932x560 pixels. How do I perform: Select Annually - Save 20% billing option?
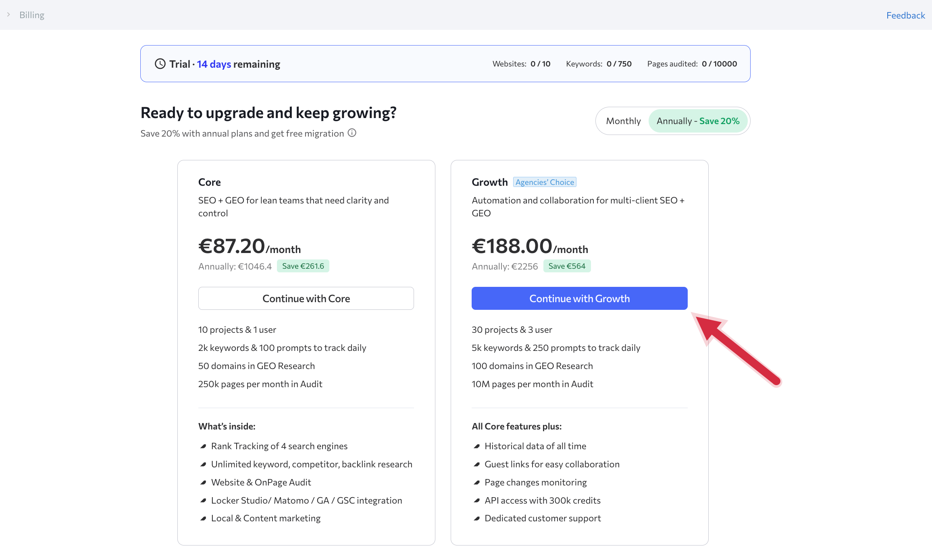tap(698, 121)
